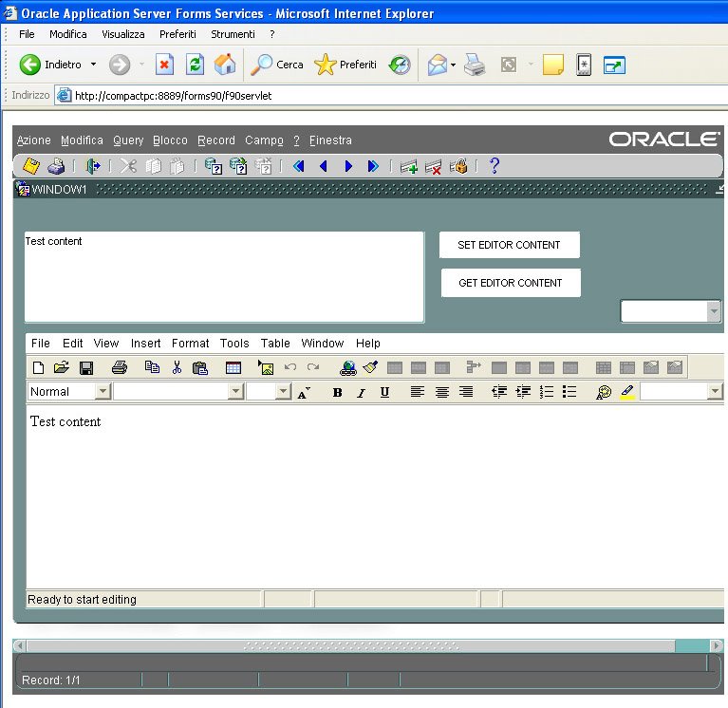Paste icon in editor toolbar
The width and height of the screenshot is (728, 708).
pos(200,368)
